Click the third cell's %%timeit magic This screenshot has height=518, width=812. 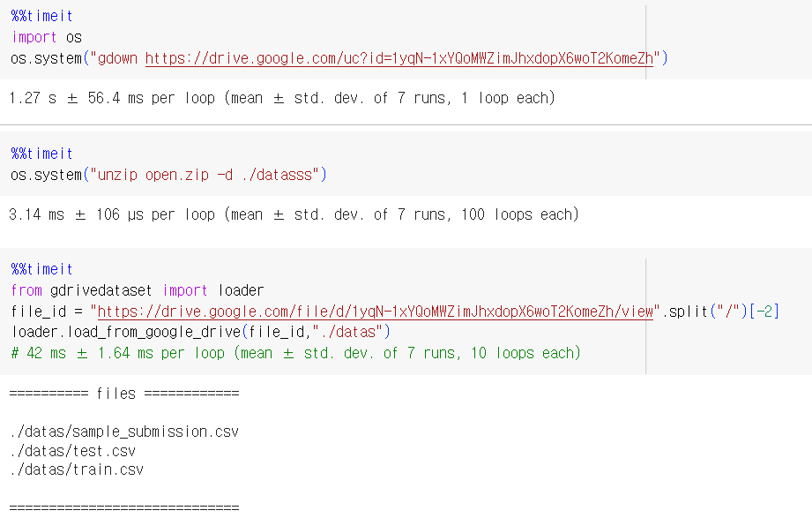(x=42, y=269)
